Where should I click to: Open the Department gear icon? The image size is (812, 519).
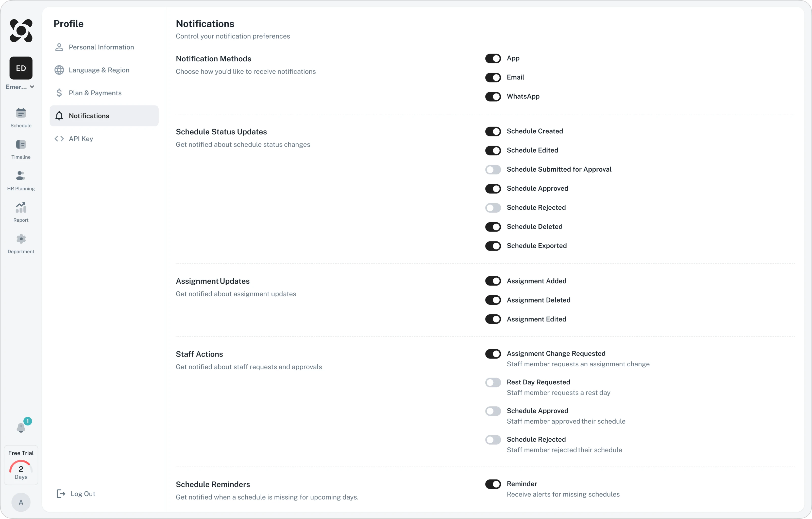pos(21,239)
